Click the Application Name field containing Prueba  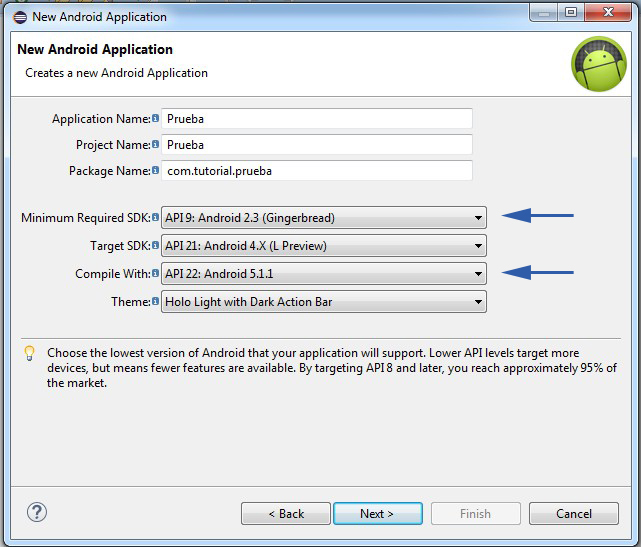(x=317, y=119)
